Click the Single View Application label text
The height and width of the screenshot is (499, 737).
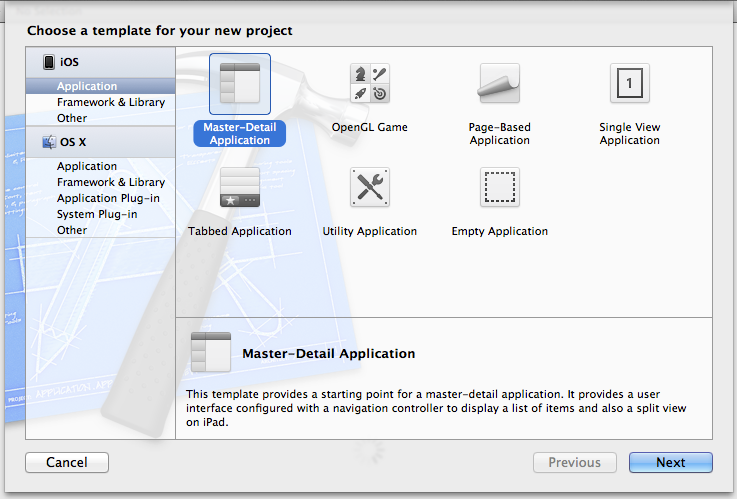coord(630,133)
